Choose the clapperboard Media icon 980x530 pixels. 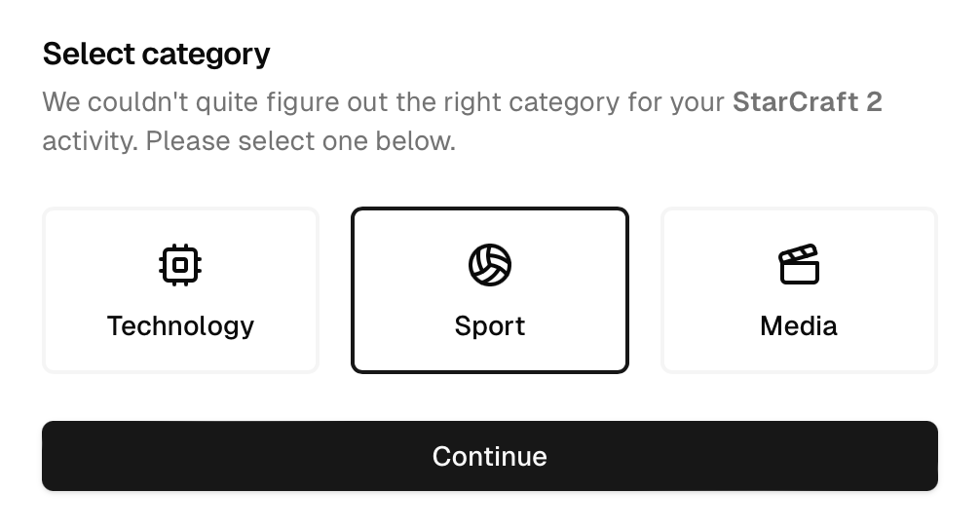coord(799,264)
